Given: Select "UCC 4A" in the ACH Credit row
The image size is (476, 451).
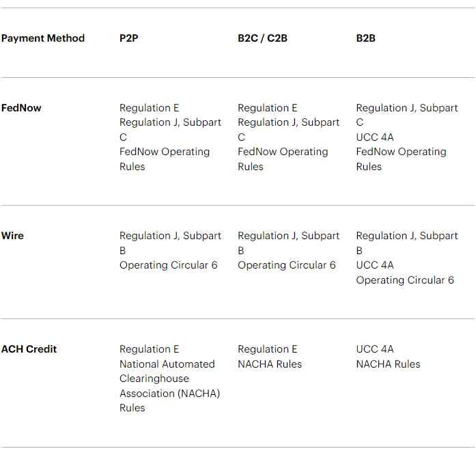Looking at the screenshot, I should pos(375,349).
